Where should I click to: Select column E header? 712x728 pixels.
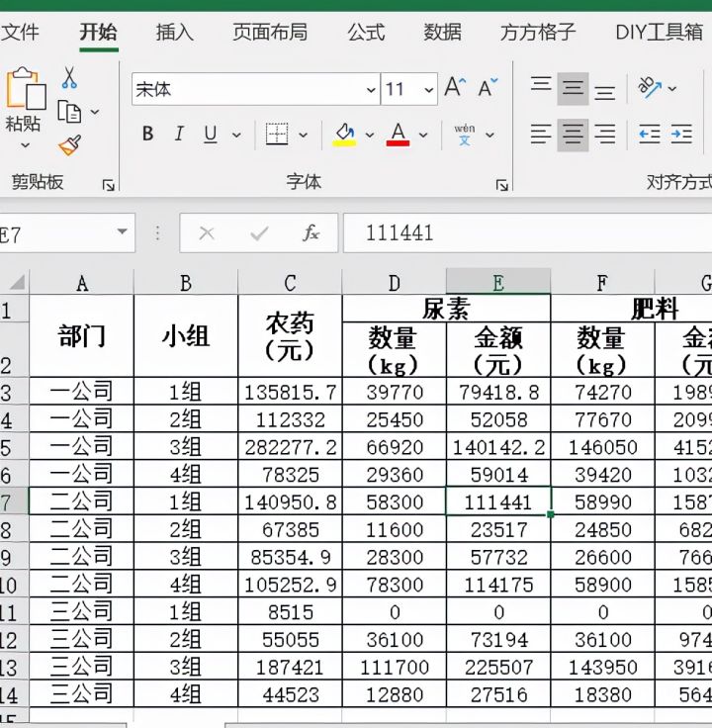pyautogui.click(x=498, y=281)
